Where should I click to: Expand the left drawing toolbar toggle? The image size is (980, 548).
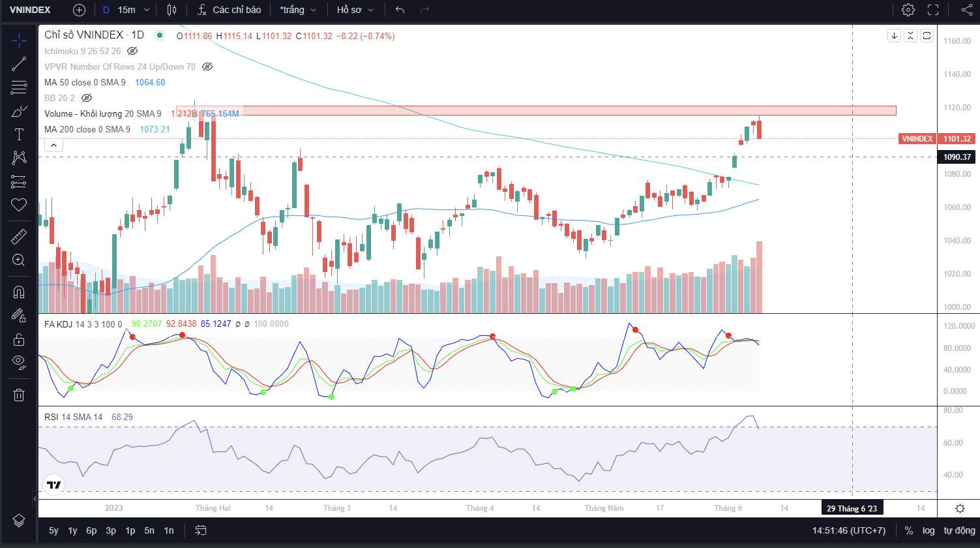34,500
